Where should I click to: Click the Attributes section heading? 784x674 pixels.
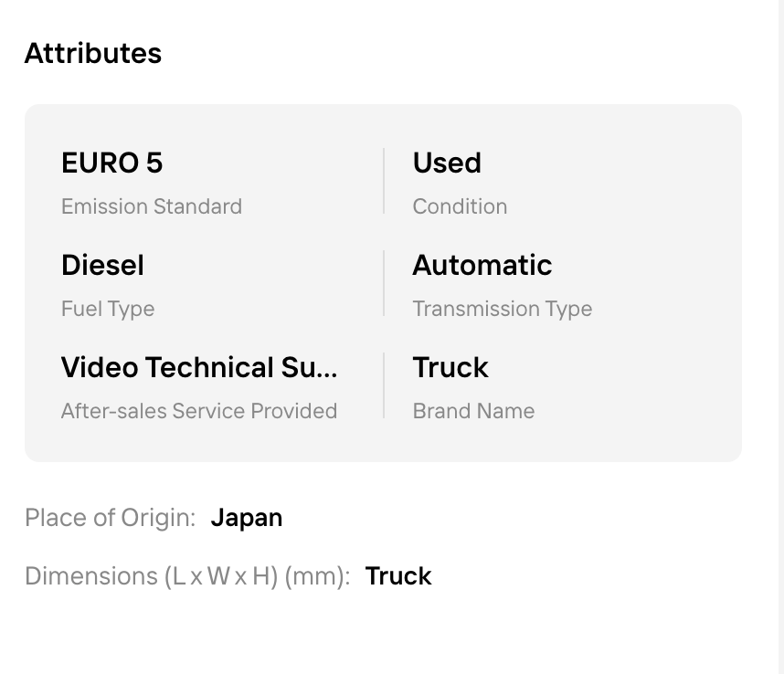click(x=93, y=53)
